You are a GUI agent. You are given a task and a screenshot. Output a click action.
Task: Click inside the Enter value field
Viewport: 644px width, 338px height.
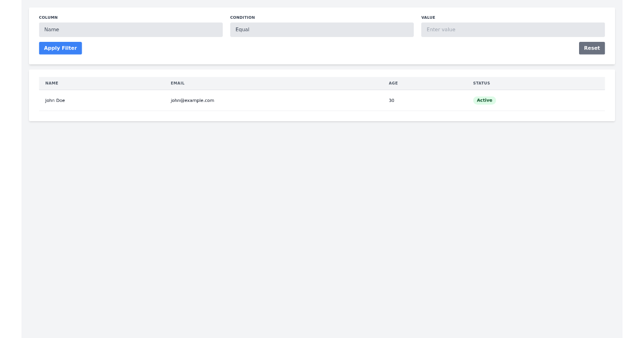pyautogui.click(x=512, y=30)
